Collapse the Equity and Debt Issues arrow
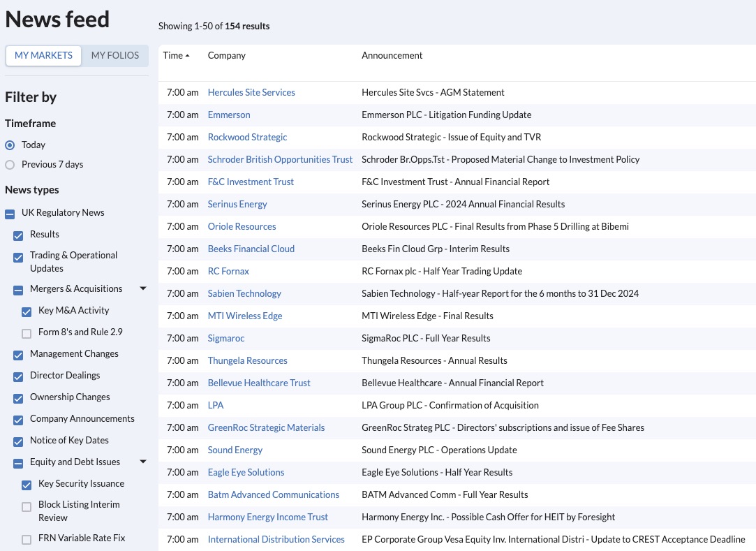 (x=142, y=462)
